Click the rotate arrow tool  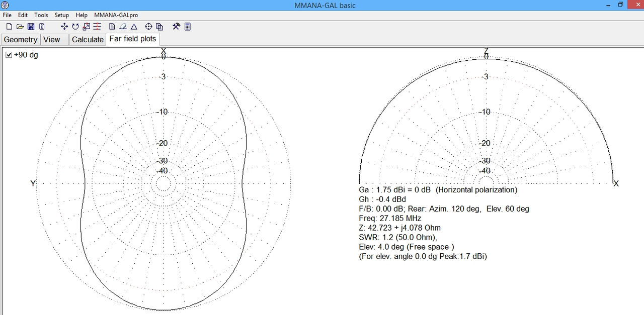(x=75, y=27)
